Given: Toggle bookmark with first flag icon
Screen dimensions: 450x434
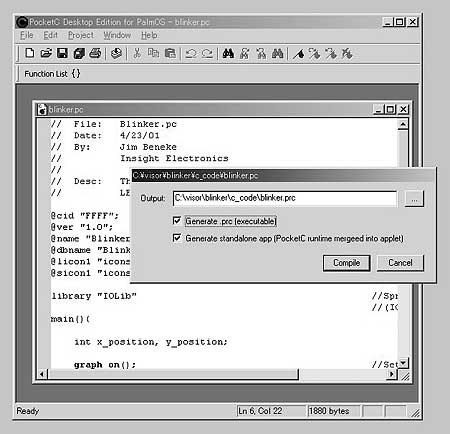Looking at the screenshot, I should click(298, 53).
